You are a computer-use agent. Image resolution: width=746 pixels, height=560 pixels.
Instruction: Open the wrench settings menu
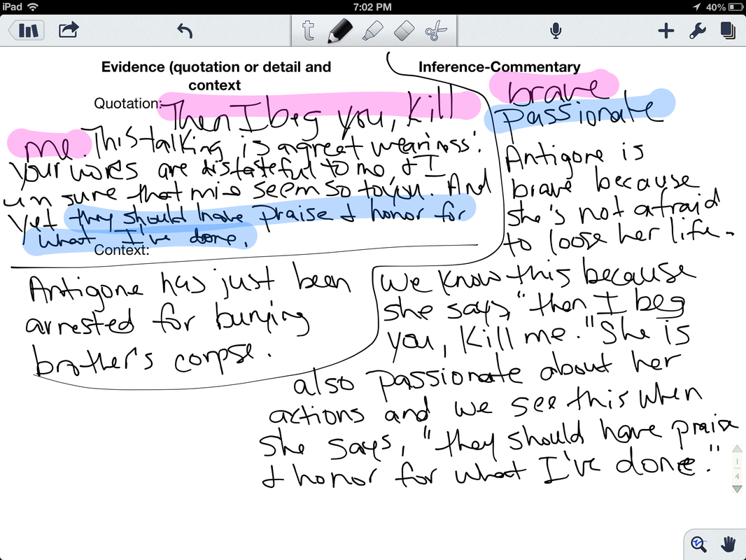(697, 31)
